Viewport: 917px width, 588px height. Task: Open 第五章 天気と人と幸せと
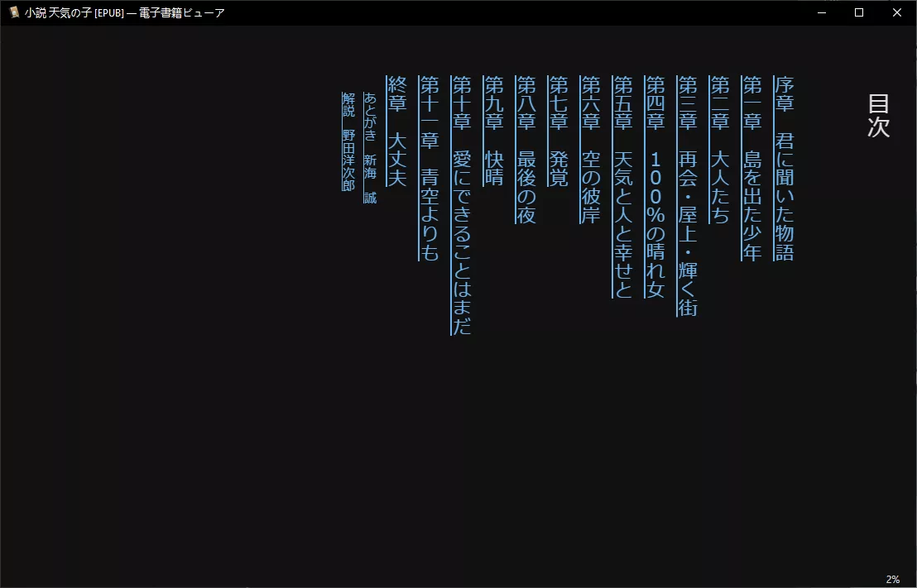pos(622,186)
